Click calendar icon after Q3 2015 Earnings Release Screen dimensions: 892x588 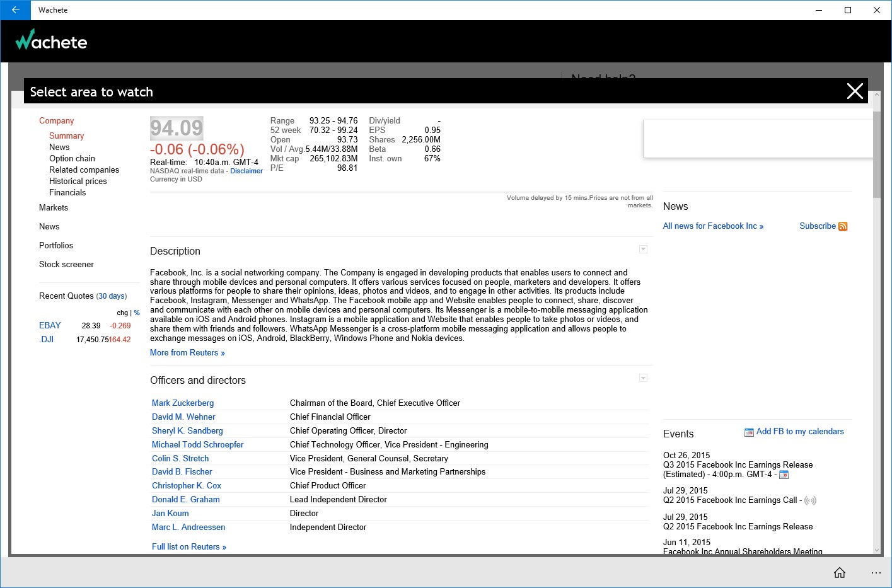pyautogui.click(x=784, y=475)
